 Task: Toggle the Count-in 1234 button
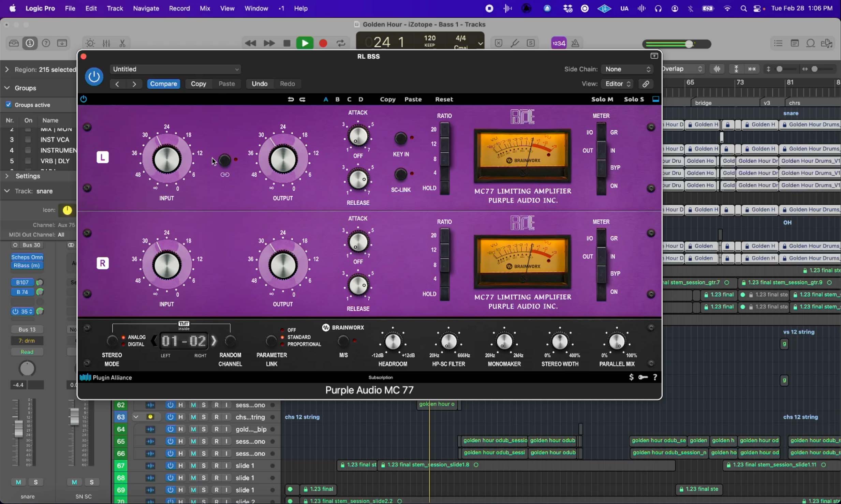coord(559,43)
